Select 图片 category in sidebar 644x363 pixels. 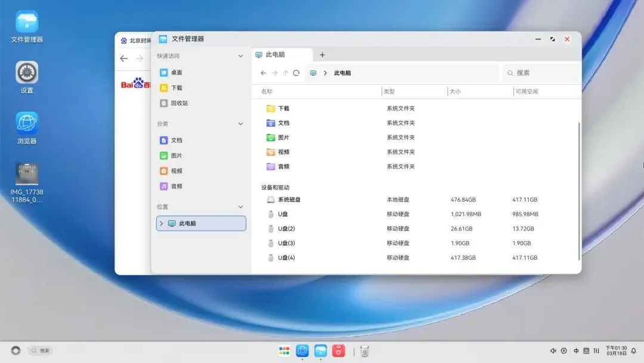click(x=201, y=155)
